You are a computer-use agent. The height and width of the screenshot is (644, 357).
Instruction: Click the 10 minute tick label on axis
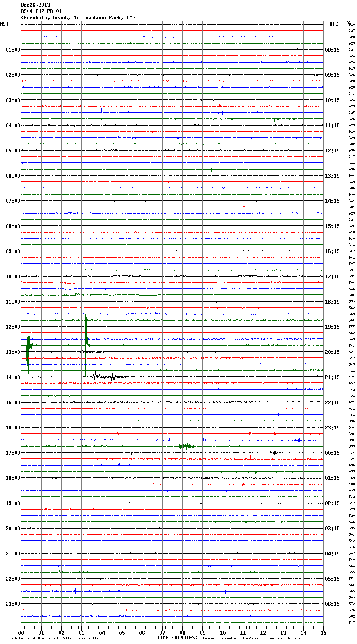coord(223,633)
